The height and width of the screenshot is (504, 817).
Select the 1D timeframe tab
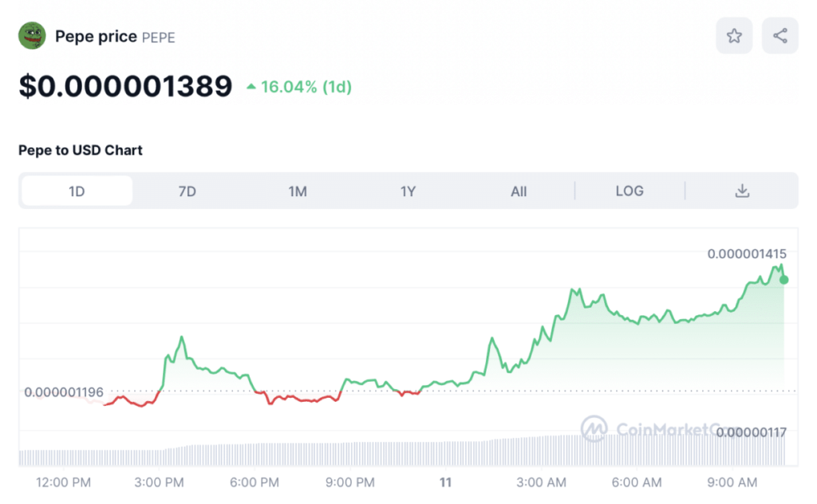(x=77, y=191)
